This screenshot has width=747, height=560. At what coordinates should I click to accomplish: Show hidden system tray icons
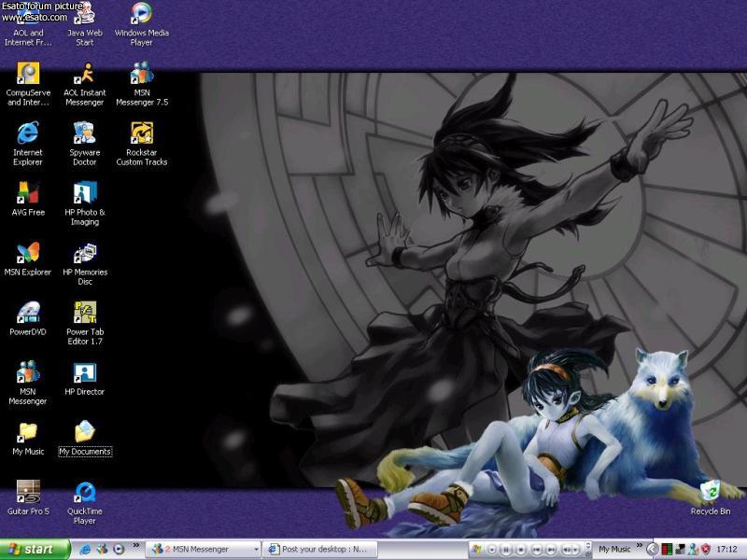coord(653,550)
